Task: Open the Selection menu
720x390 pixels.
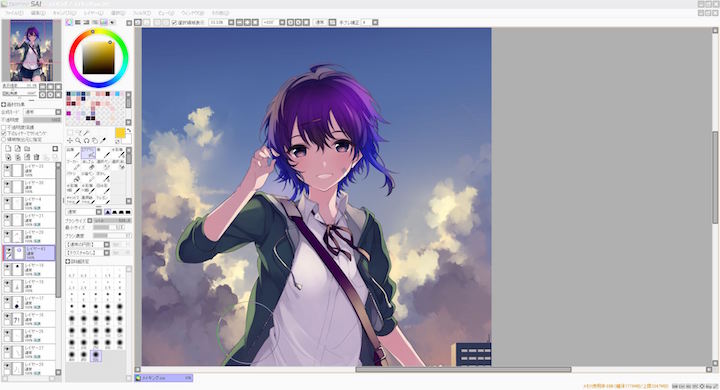Action: coord(118,13)
